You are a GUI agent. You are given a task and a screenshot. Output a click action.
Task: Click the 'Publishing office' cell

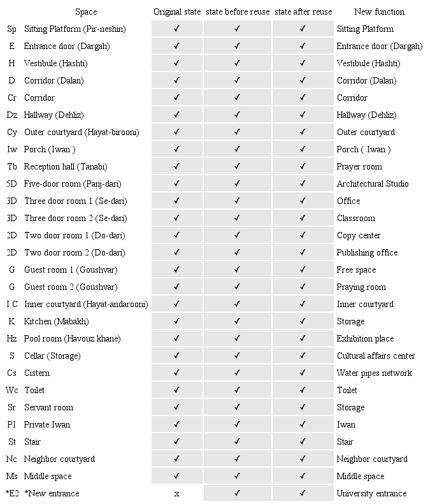pos(367,252)
